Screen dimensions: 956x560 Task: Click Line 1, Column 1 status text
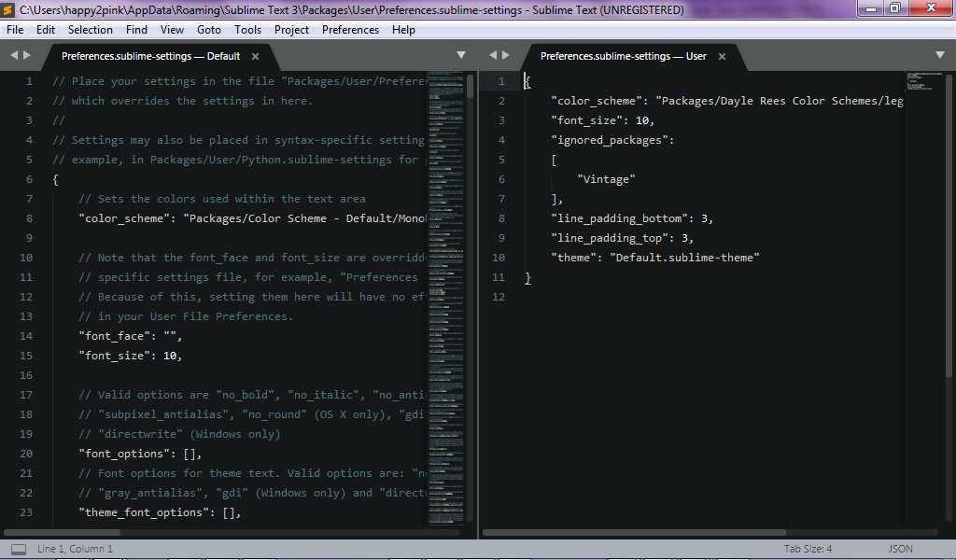coord(75,549)
